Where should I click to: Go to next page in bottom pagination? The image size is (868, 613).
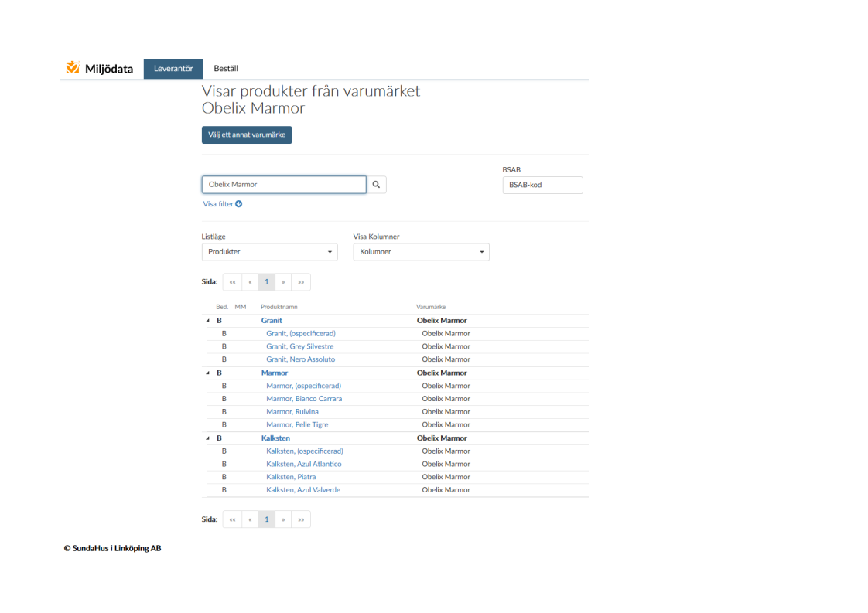[283, 519]
